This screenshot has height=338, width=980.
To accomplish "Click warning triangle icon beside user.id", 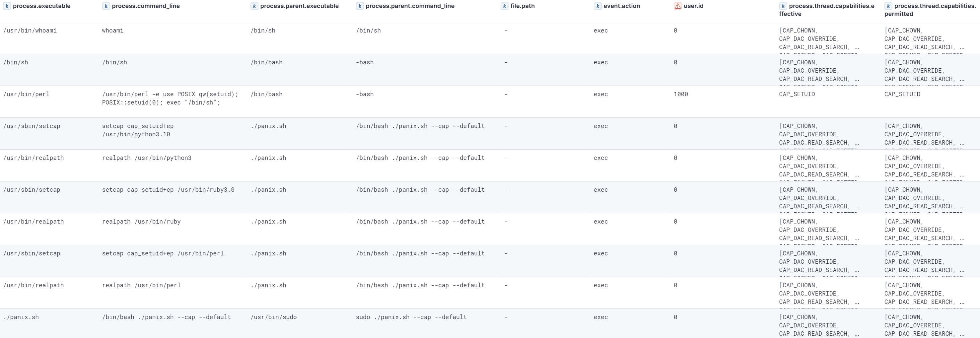I will click(677, 6).
